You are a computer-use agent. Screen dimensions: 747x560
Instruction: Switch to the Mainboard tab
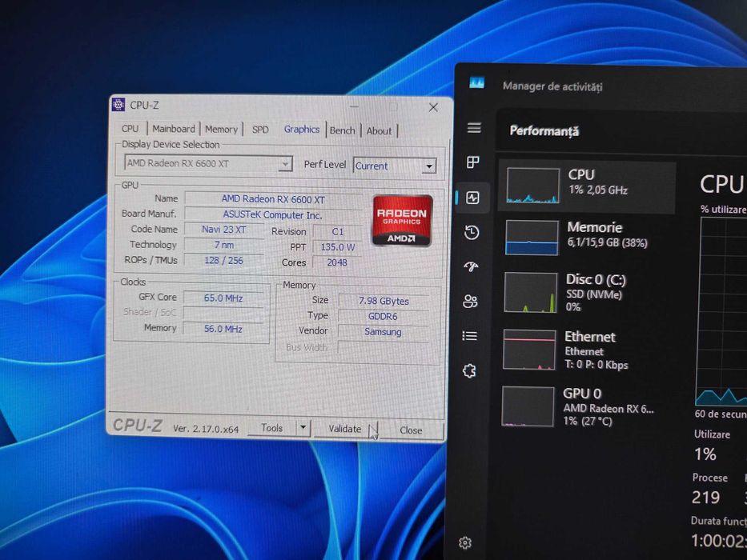pos(174,129)
